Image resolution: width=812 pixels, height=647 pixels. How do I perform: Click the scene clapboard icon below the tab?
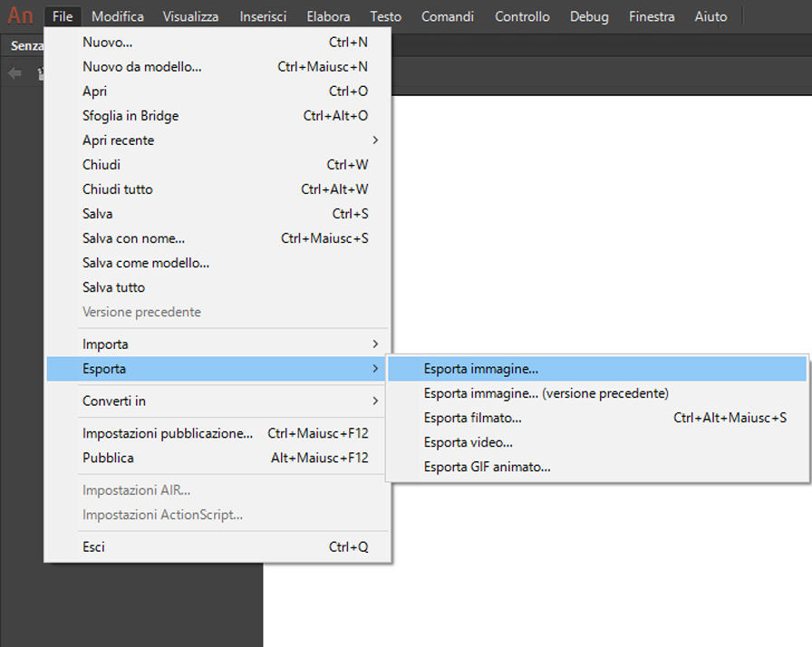(x=43, y=73)
